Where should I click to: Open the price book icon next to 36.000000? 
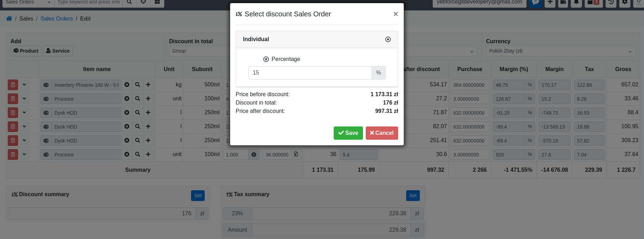(296, 154)
